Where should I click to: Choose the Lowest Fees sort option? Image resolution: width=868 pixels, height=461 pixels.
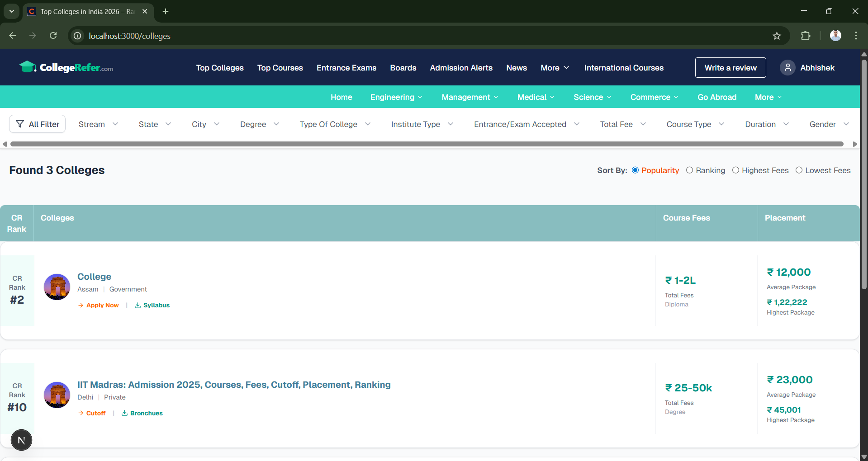pos(799,170)
